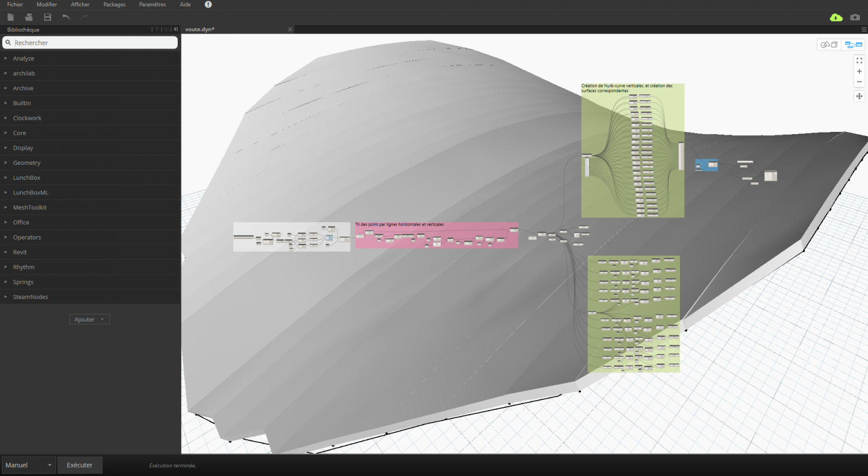Switch to 3D geometry background preview
Screen dimensions: 868x476
829,45
